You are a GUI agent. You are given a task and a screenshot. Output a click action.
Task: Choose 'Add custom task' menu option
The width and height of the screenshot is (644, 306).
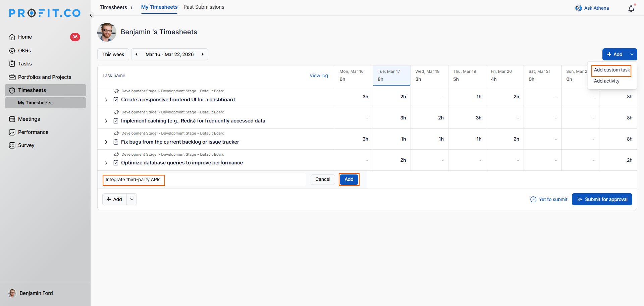(611, 70)
